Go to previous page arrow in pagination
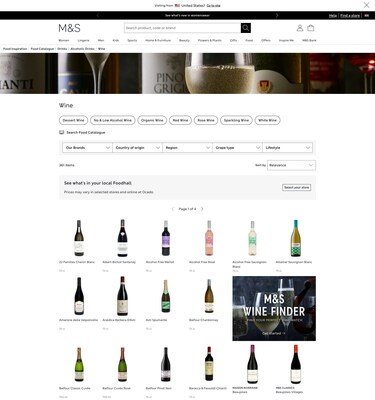Image resolution: width=375 pixels, height=400 pixels. click(x=173, y=209)
